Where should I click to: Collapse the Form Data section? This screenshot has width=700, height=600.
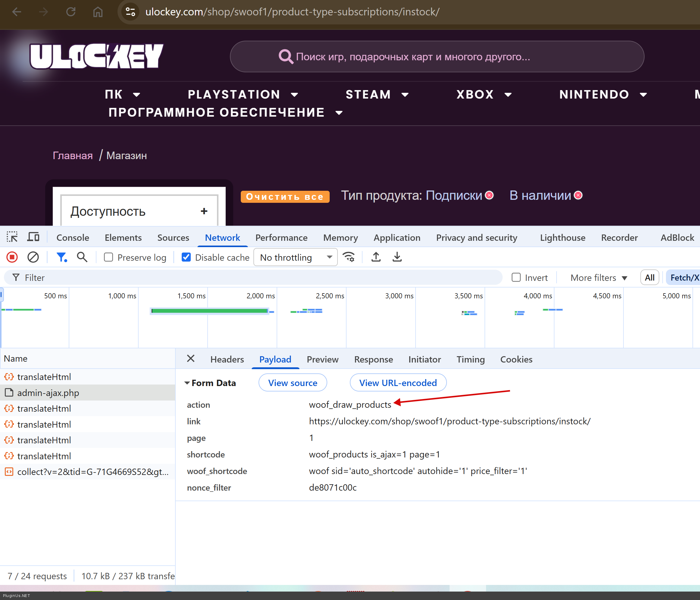(187, 383)
